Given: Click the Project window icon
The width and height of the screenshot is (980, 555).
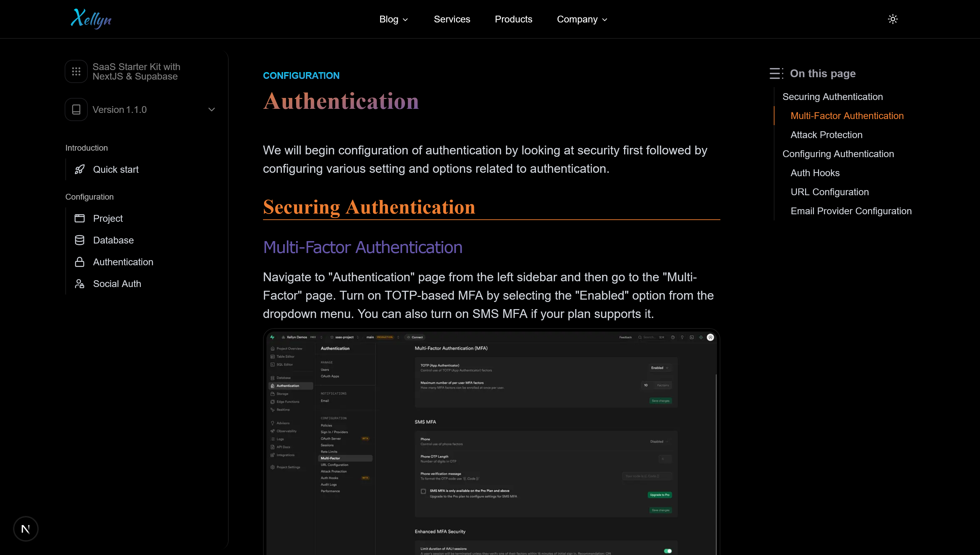Looking at the screenshot, I should pos(79,218).
